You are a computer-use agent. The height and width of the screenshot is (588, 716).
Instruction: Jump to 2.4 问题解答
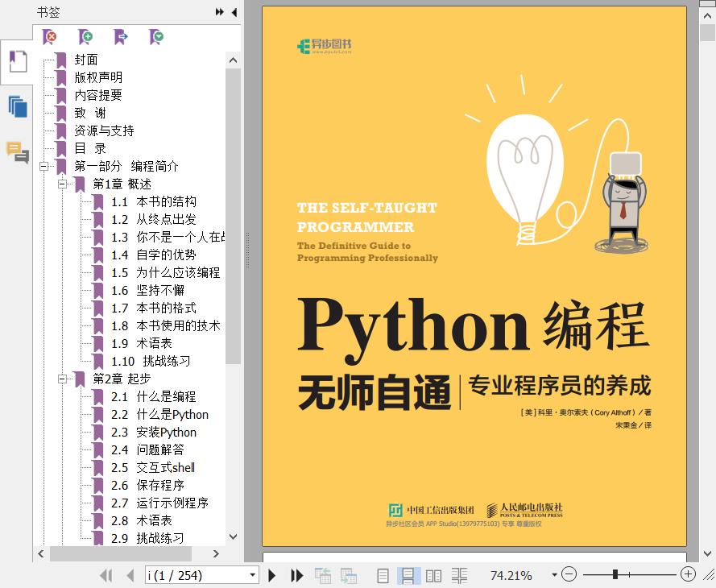click(147, 449)
